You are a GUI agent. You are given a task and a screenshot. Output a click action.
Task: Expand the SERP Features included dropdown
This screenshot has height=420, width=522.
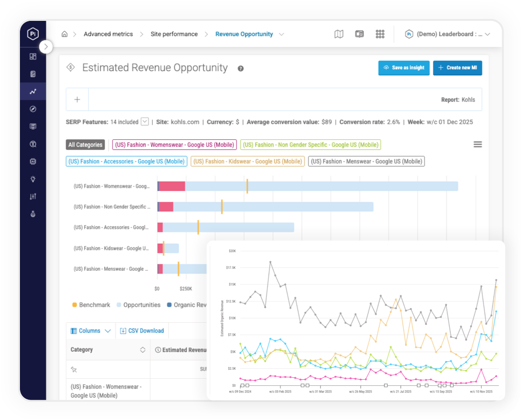(144, 122)
